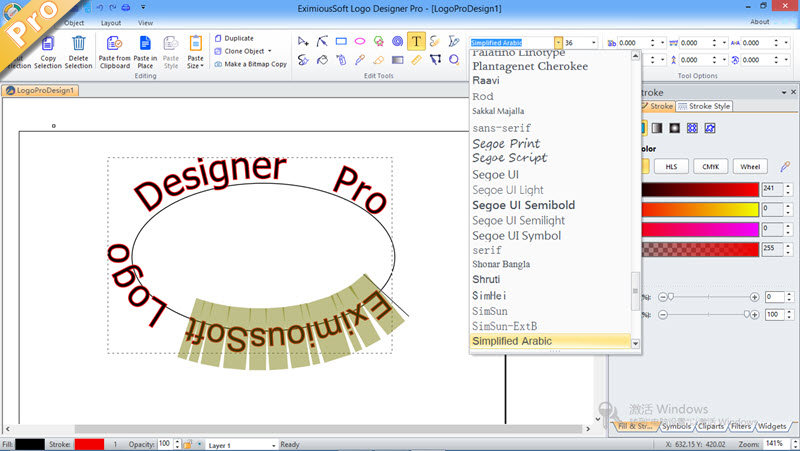
Task: Choose radial gradient stroke paint
Action: [x=674, y=128]
